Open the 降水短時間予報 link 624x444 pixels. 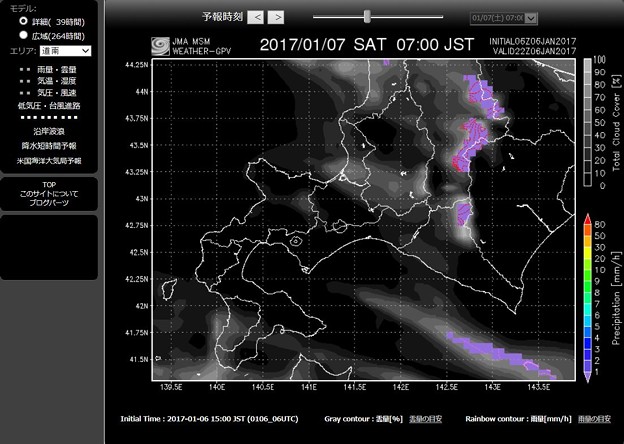pos(48,145)
